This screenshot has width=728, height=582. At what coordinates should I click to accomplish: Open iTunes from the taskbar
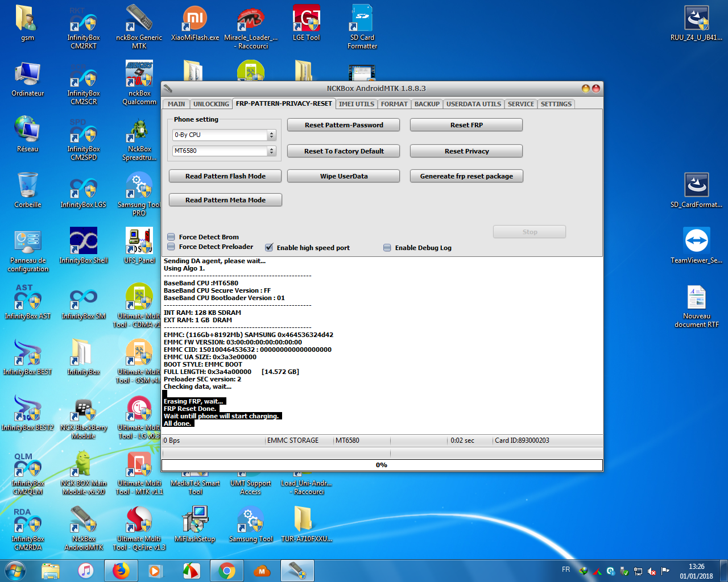coord(85,571)
